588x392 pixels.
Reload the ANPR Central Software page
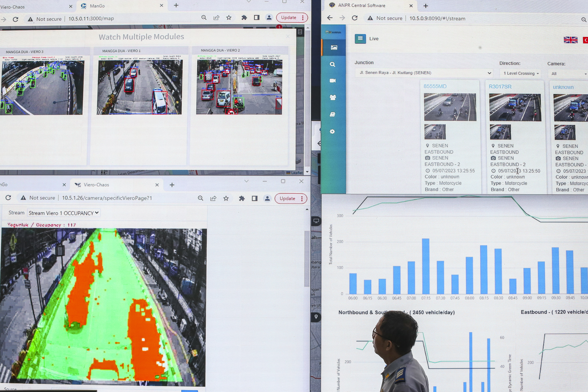pyautogui.click(x=354, y=18)
